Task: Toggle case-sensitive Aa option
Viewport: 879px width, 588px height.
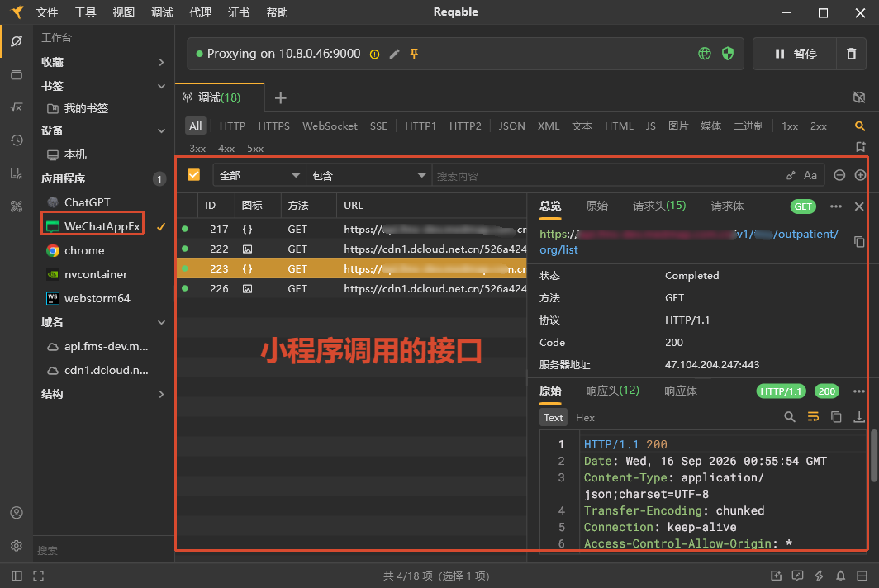Action: (810, 175)
